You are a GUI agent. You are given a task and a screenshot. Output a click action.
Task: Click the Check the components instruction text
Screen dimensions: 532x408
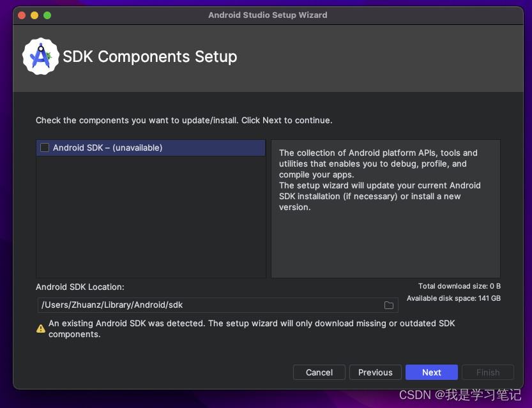tap(184, 121)
